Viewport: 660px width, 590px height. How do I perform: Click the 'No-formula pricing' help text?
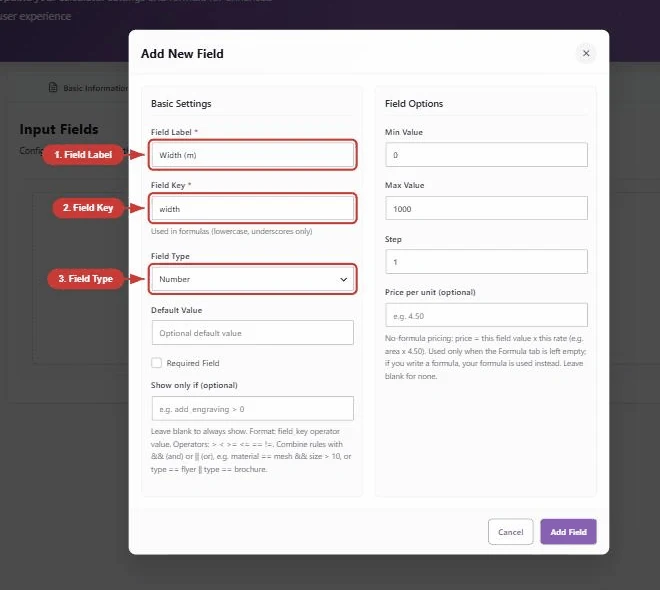[485, 357]
